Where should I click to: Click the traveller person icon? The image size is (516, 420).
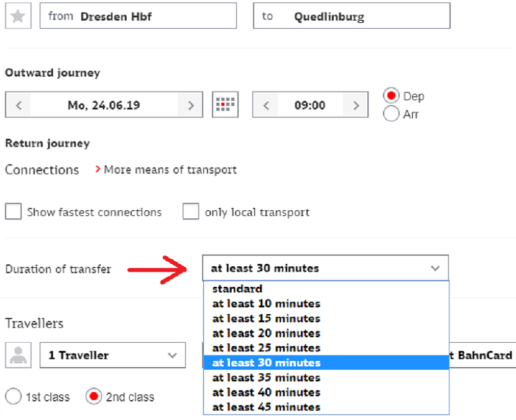[18, 356]
